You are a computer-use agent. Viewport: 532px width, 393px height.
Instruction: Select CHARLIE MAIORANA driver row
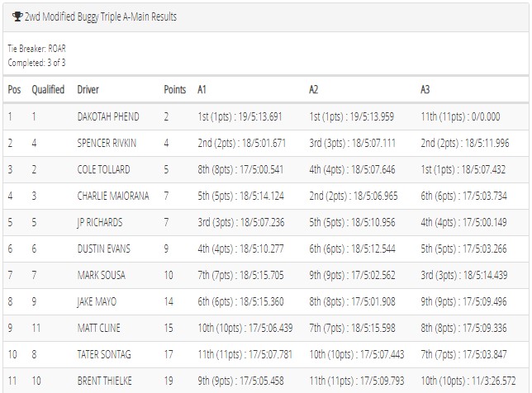pos(266,196)
